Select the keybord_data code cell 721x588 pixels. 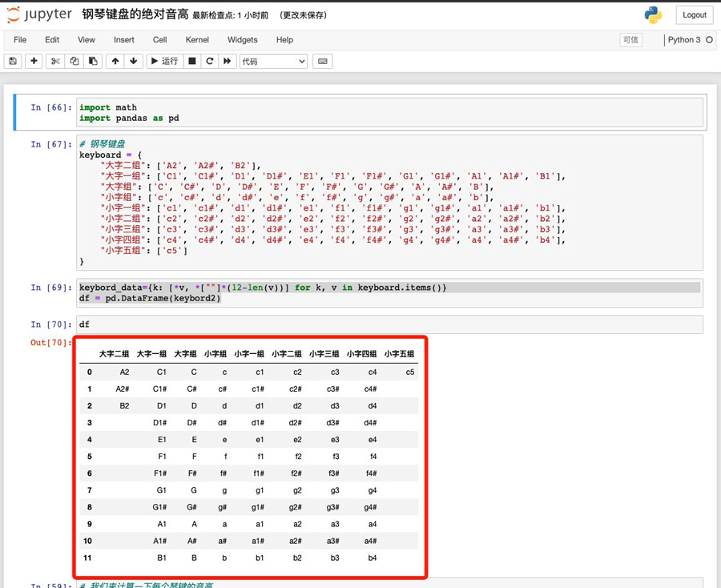(389, 293)
